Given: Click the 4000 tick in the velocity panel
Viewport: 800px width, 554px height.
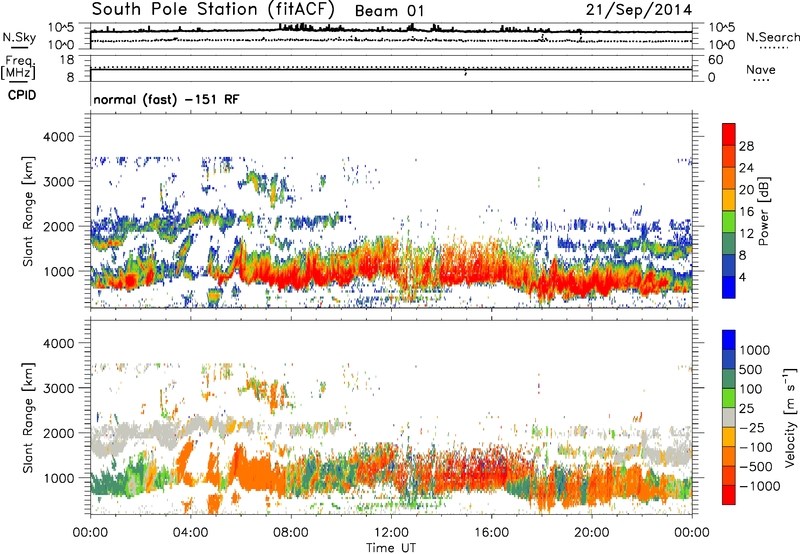Looking at the screenshot, I should (59, 343).
